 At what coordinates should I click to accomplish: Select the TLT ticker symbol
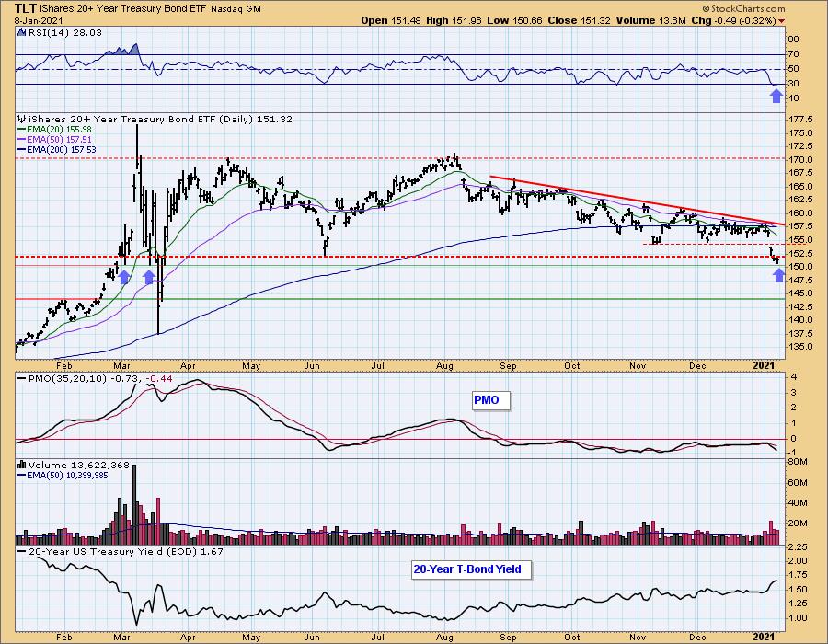(x=26, y=9)
